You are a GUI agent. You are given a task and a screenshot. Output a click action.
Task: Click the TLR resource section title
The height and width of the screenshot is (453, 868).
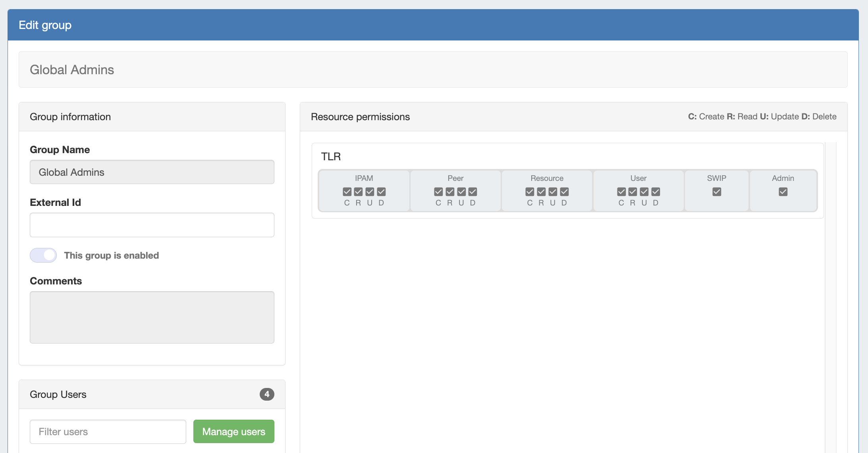[x=331, y=157]
